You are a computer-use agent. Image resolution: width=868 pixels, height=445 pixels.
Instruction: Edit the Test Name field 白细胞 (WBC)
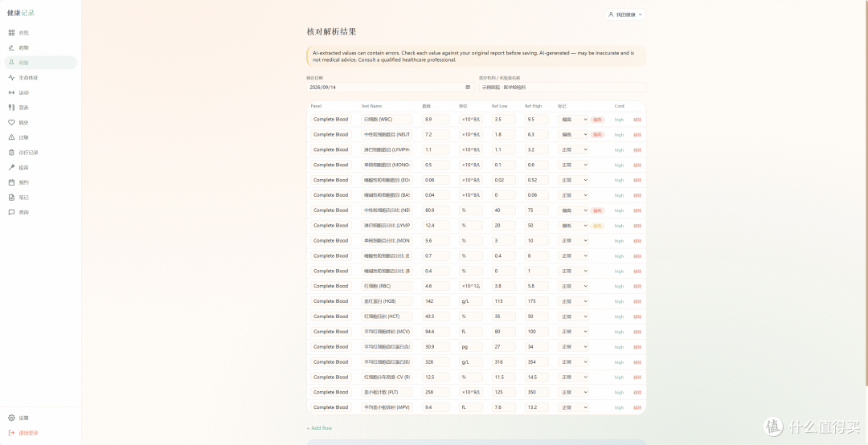[387, 120]
